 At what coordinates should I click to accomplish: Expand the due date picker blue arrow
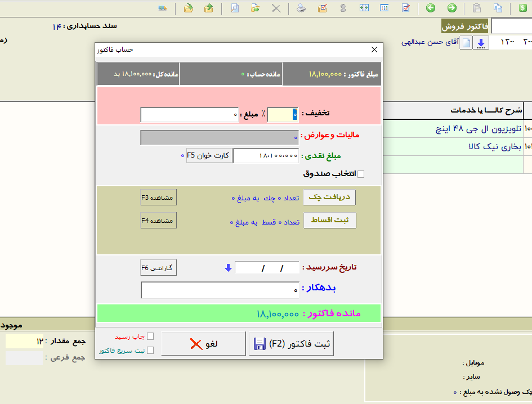(x=228, y=268)
